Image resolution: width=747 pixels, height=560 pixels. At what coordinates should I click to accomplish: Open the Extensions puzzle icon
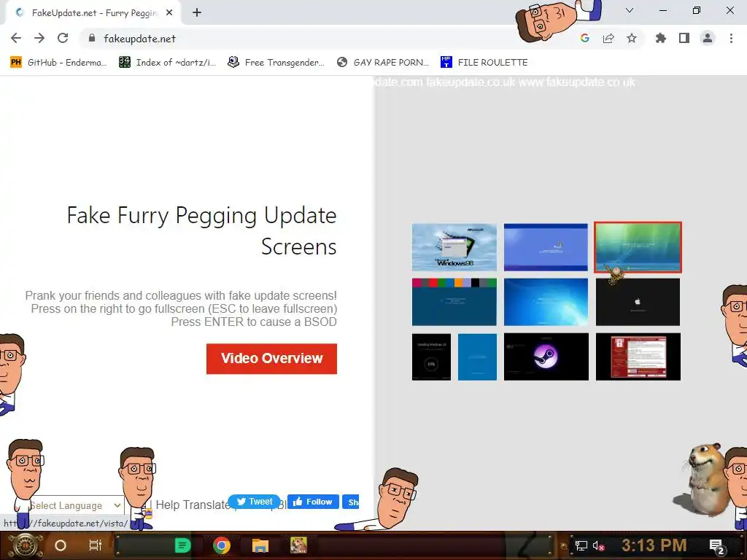coord(661,38)
